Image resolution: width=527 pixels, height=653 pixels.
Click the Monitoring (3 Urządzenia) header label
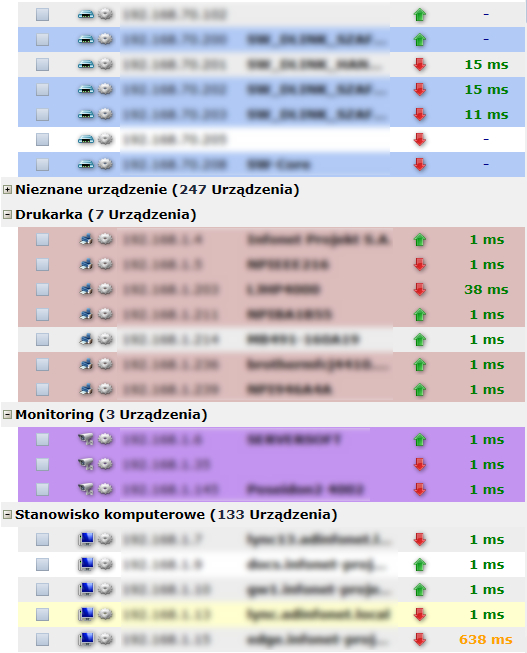tap(111, 414)
